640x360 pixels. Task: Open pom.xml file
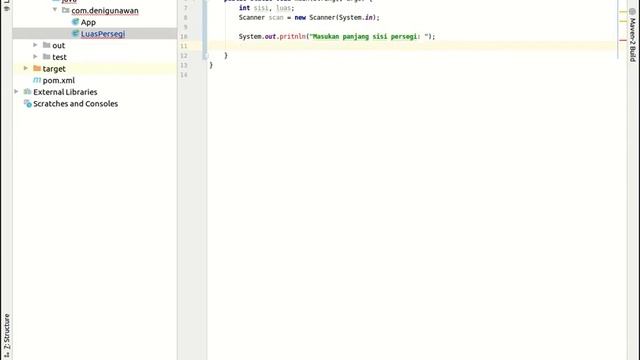coord(58,80)
